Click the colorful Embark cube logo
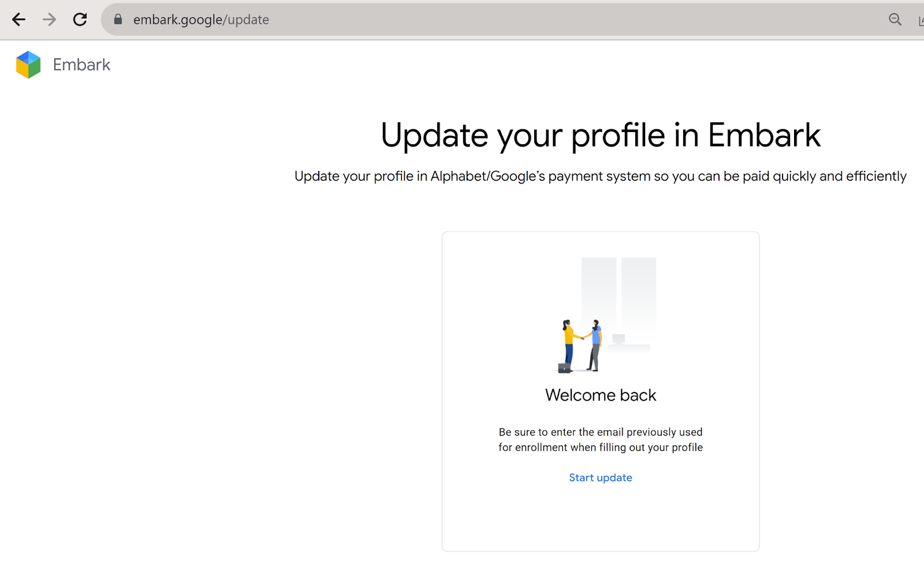The height and width of the screenshot is (569, 924). tap(28, 65)
